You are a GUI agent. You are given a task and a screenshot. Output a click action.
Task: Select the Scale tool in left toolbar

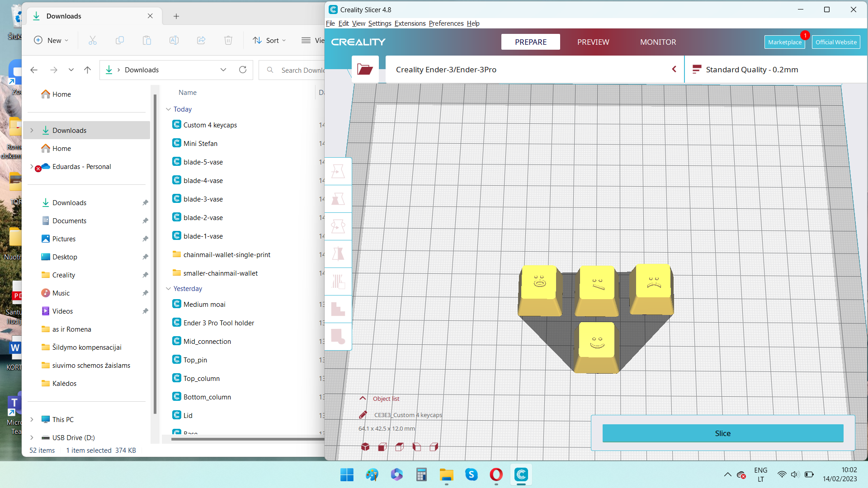tap(338, 199)
